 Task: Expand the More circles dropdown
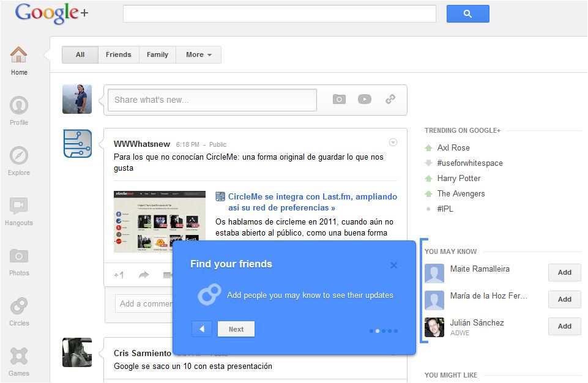199,54
